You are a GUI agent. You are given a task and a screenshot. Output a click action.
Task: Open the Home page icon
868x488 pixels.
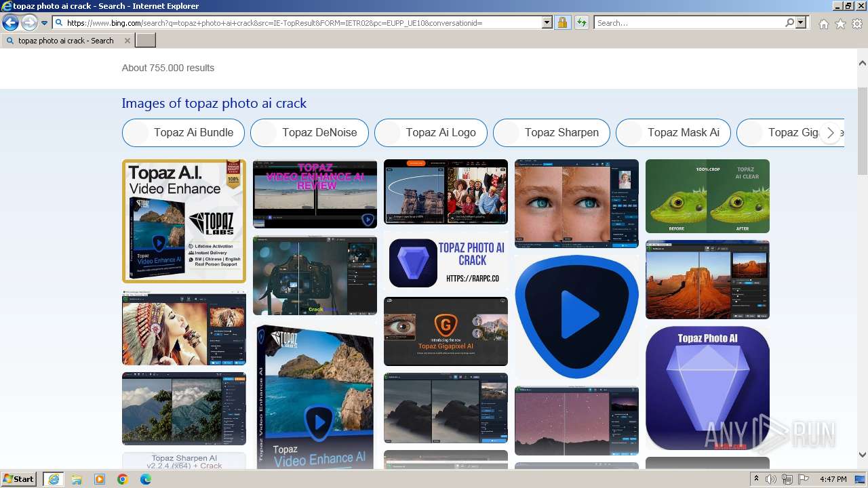point(823,24)
